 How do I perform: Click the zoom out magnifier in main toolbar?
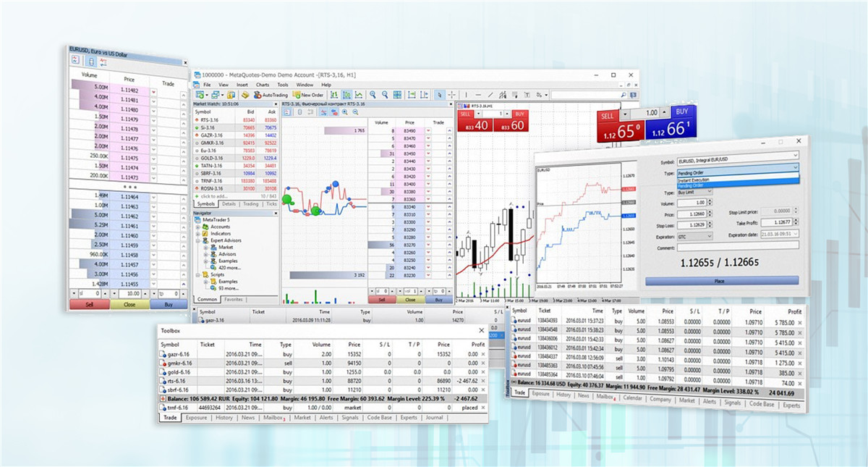[385, 95]
